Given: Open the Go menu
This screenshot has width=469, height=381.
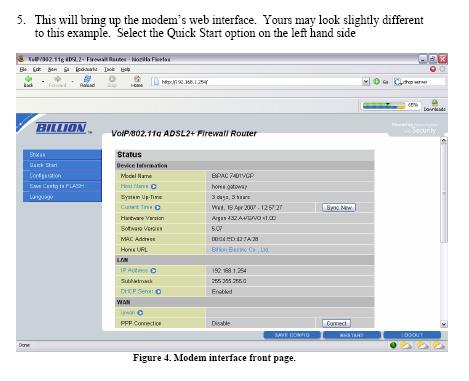Looking at the screenshot, I should click(x=66, y=69).
